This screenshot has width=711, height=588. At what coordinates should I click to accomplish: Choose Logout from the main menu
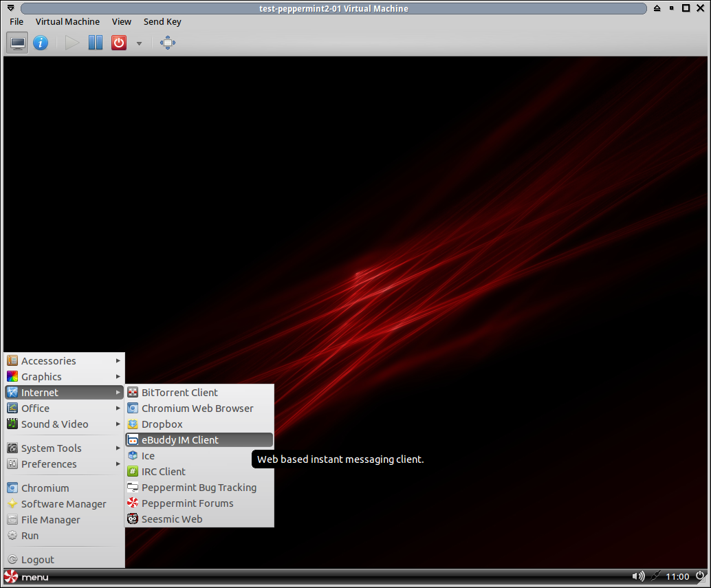click(64, 560)
